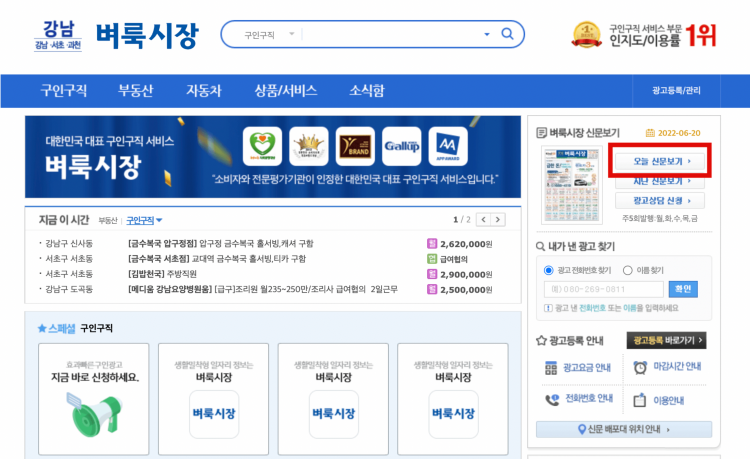Select the 이름 찾기 radio button
Image resolution: width=750 pixels, height=459 pixels.
[x=628, y=270]
